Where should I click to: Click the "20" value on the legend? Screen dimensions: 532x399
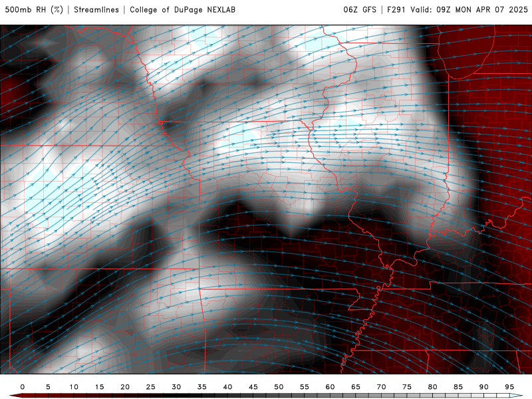[125, 387]
